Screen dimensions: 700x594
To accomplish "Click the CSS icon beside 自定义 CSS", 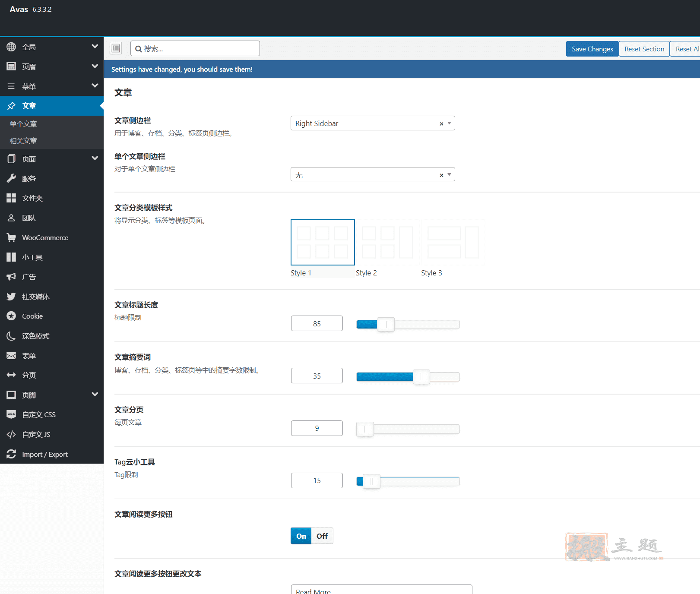I will click(x=11, y=414).
